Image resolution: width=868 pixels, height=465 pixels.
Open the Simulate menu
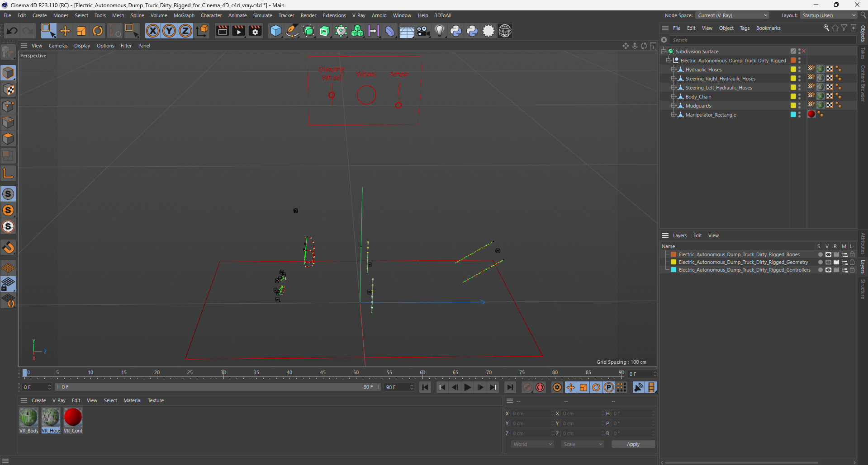pyautogui.click(x=263, y=15)
